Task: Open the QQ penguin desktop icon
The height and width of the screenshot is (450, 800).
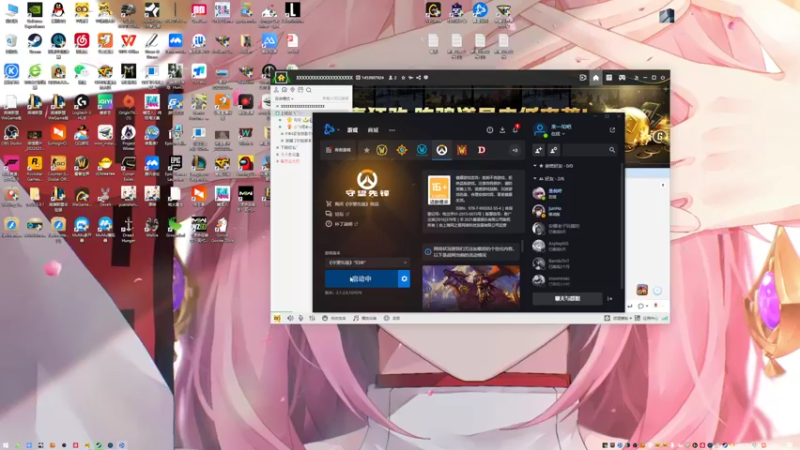Action: (58, 13)
